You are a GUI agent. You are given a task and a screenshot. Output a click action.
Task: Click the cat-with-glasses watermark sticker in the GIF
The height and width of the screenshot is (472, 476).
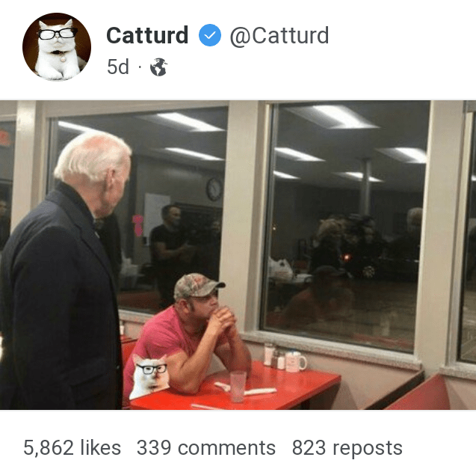[149, 376]
